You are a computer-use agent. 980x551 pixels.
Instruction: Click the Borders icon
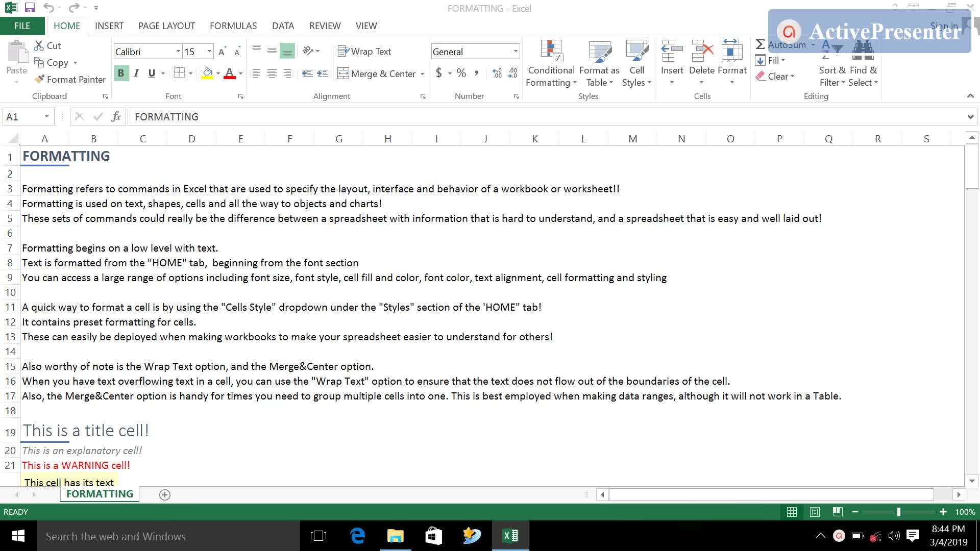[179, 73]
